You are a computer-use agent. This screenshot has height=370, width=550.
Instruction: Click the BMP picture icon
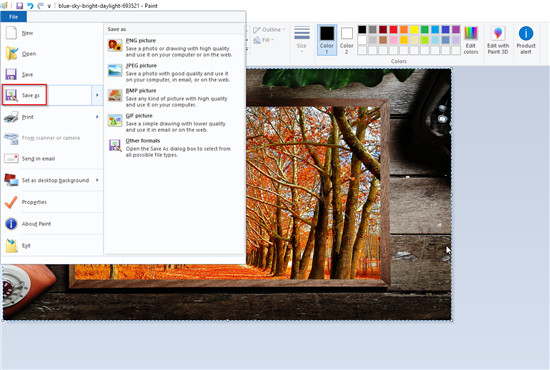tap(115, 95)
